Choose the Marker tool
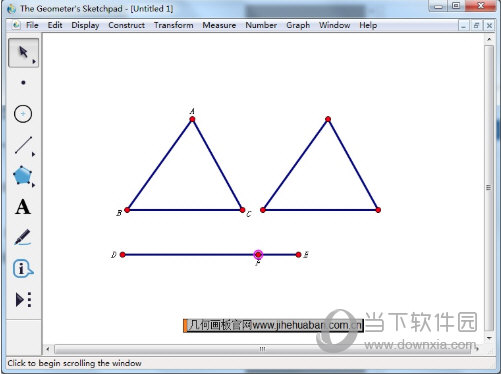Screen dimensions: 501x374 tap(23, 237)
